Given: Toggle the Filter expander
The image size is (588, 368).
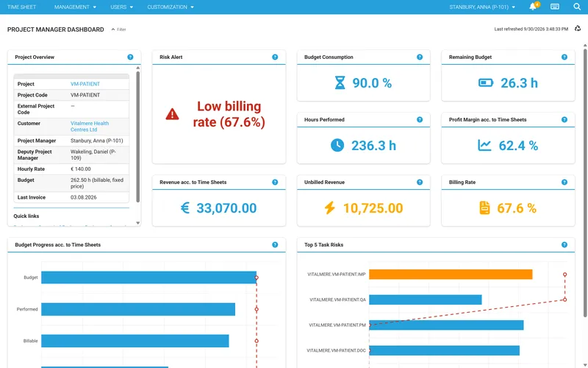Looking at the screenshot, I should click(118, 29).
